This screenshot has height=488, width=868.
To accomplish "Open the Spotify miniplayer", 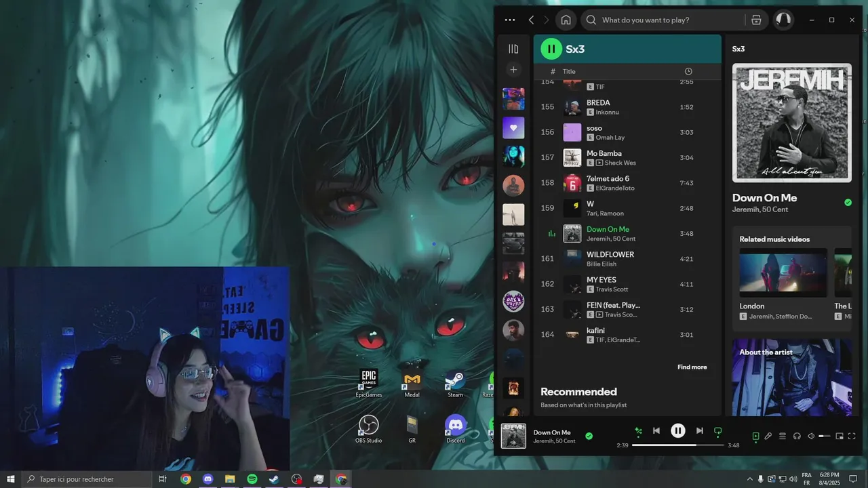I will click(x=840, y=436).
